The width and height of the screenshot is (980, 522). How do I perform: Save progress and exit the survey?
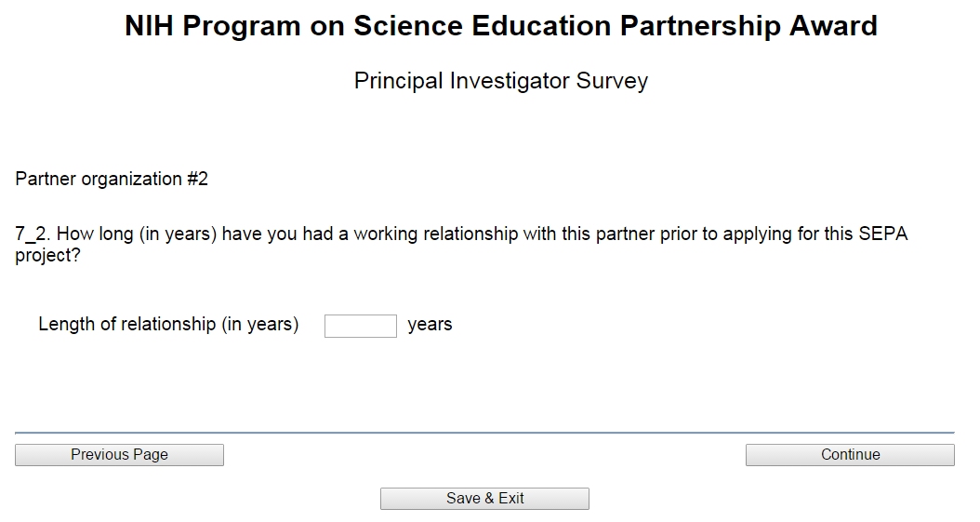click(x=484, y=499)
